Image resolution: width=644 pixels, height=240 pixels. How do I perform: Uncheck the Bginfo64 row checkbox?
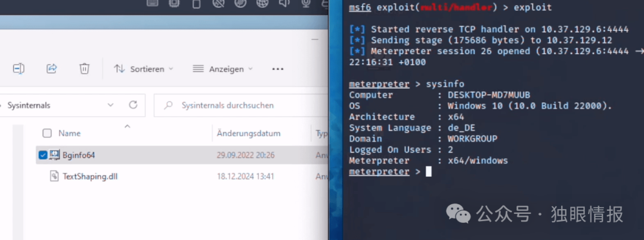tap(43, 155)
